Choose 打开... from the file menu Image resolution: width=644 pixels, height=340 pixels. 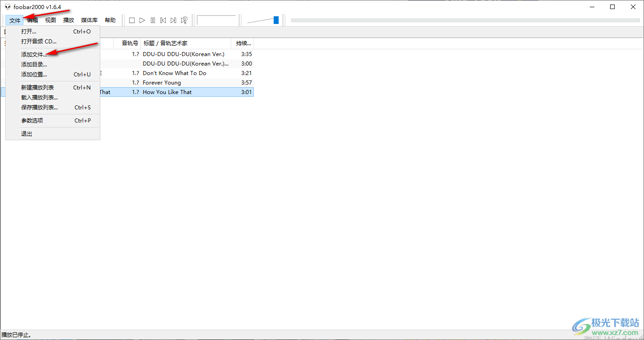[x=53, y=32]
